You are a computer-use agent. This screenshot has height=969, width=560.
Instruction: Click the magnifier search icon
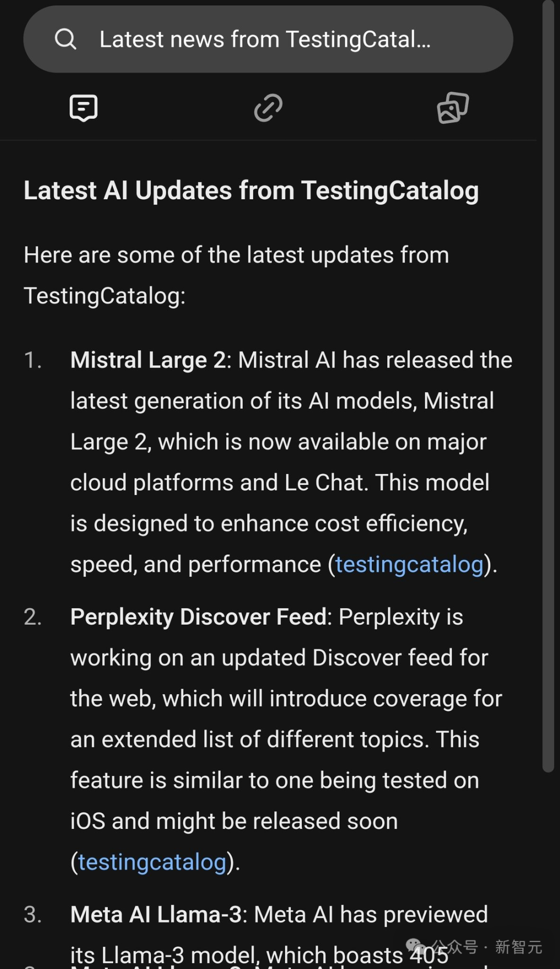click(65, 39)
